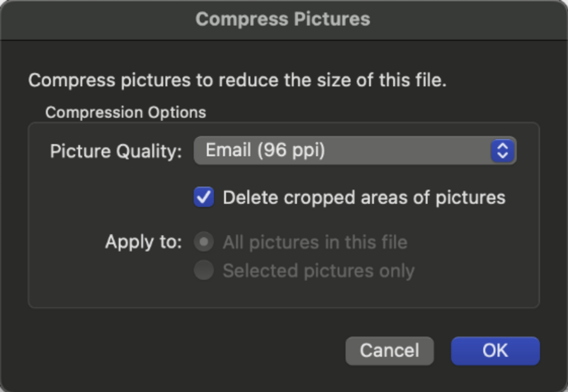Click the white checkmark in the blue checkbox
This screenshot has width=568, height=392.
point(204,197)
